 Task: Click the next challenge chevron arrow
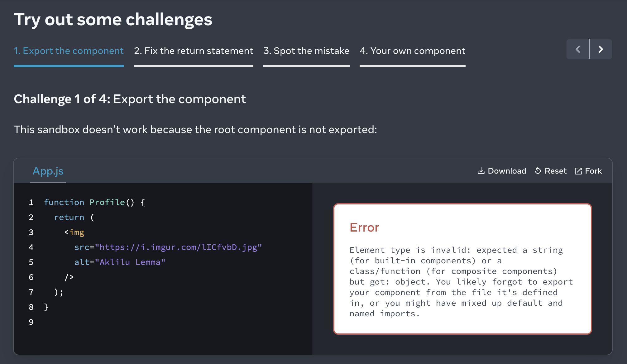[601, 49]
